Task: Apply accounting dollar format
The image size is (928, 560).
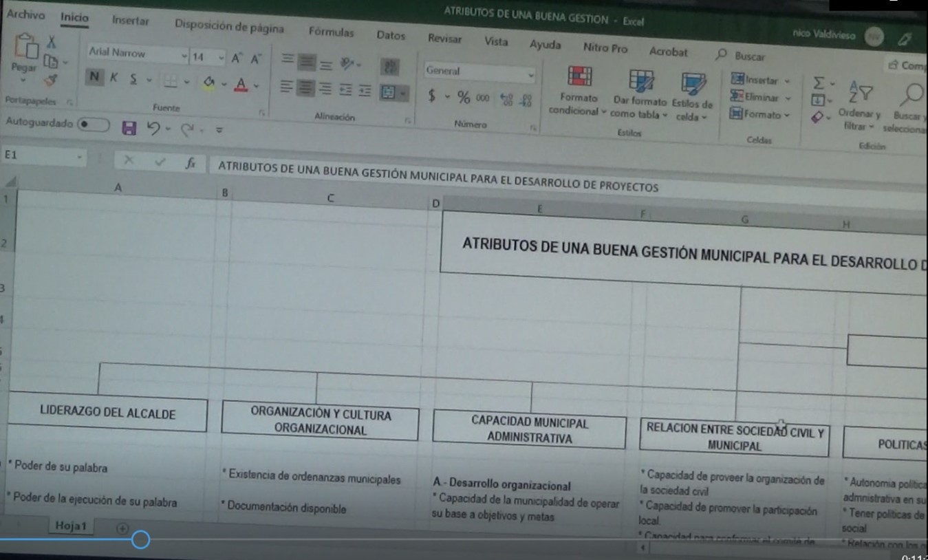Action: coord(431,96)
